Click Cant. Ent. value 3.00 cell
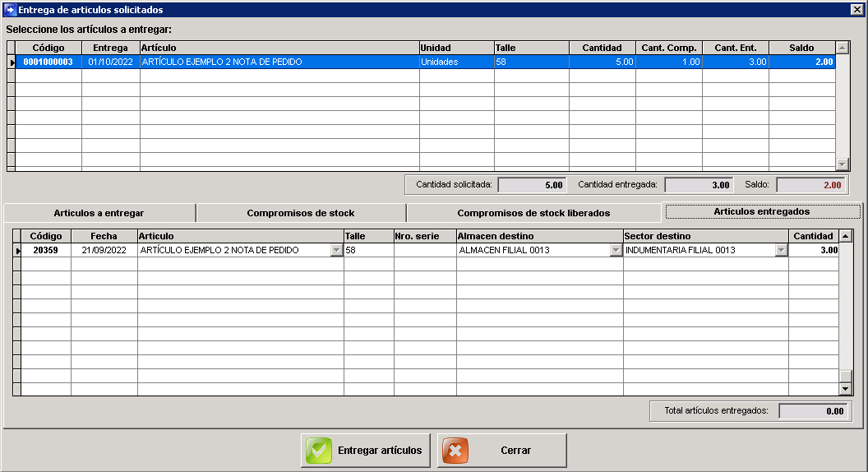 tap(736, 62)
